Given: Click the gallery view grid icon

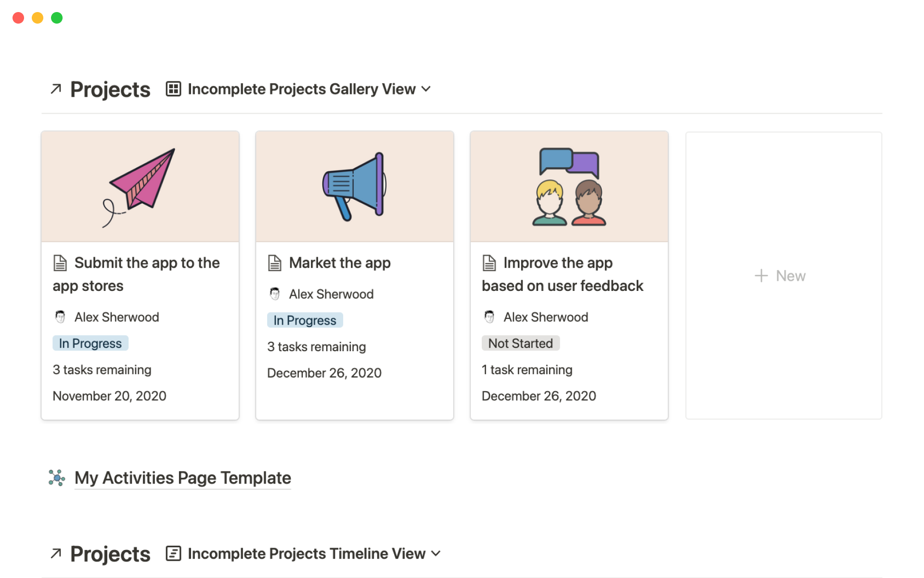Looking at the screenshot, I should (x=173, y=89).
